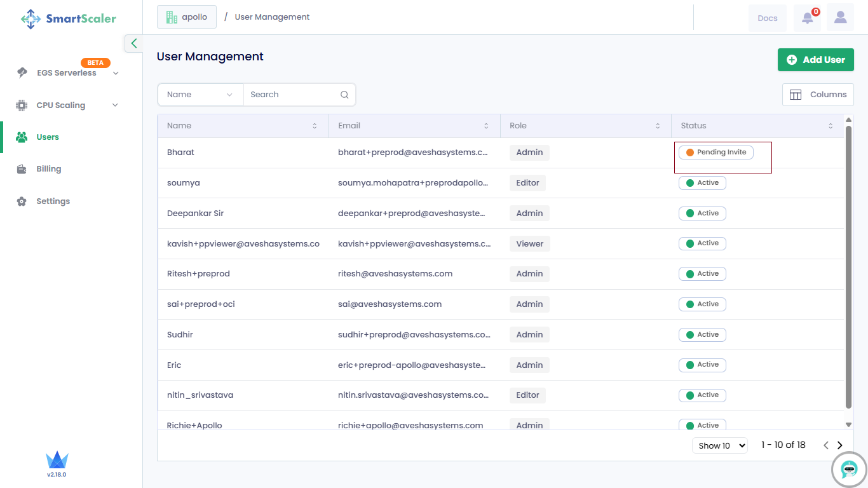Open the Show 10 rows dropdown
The height and width of the screenshot is (488, 868).
(x=720, y=445)
